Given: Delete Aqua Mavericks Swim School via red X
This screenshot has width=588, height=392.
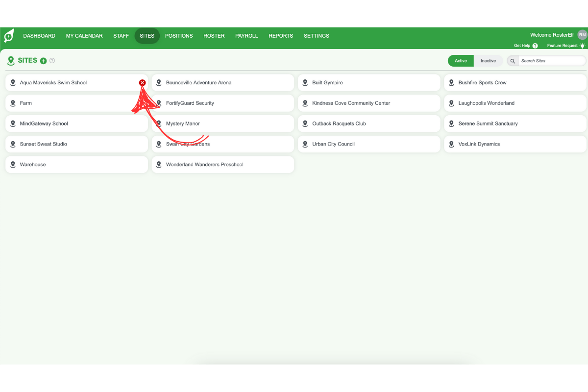Looking at the screenshot, I should pos(142,82).
